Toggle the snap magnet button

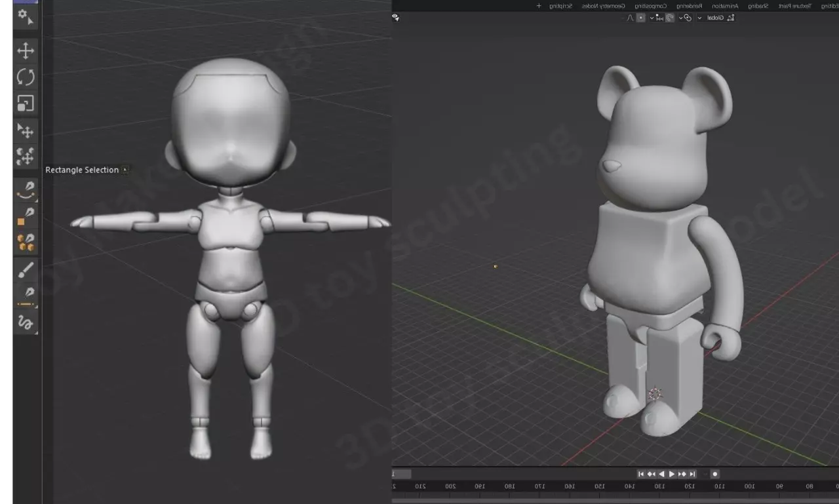pos(670,18)
